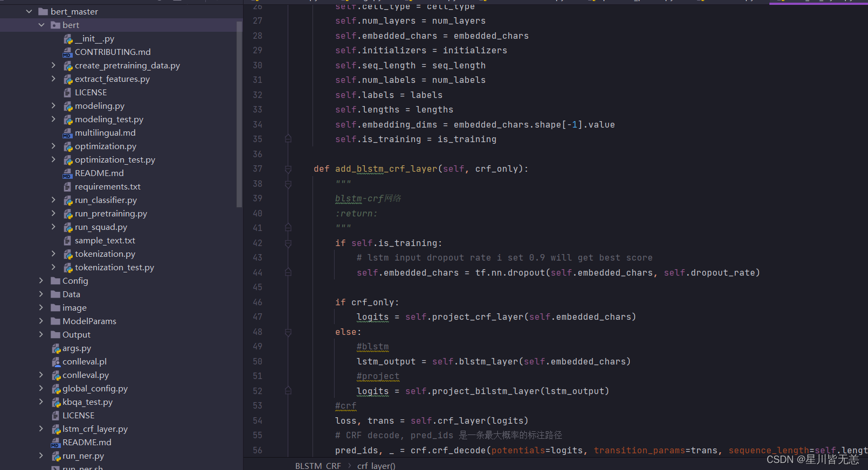The width and height of the screenshot is (868, 470).
Task: Expand create_pretraining_data.py structure
Action: (53, 65)
